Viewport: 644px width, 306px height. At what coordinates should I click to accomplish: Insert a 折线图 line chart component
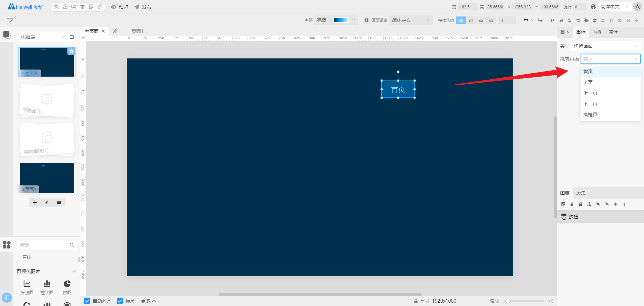tap(27, 287)
